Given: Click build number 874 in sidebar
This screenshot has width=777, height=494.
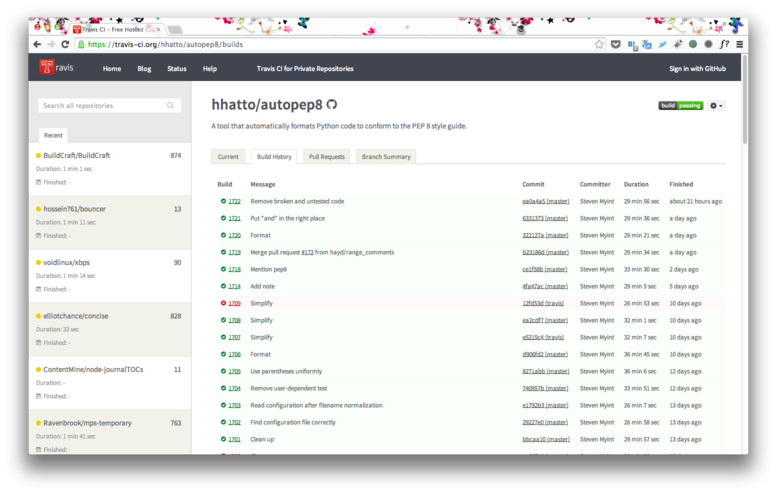Looking at the screenshot, I should click(175, 156).
